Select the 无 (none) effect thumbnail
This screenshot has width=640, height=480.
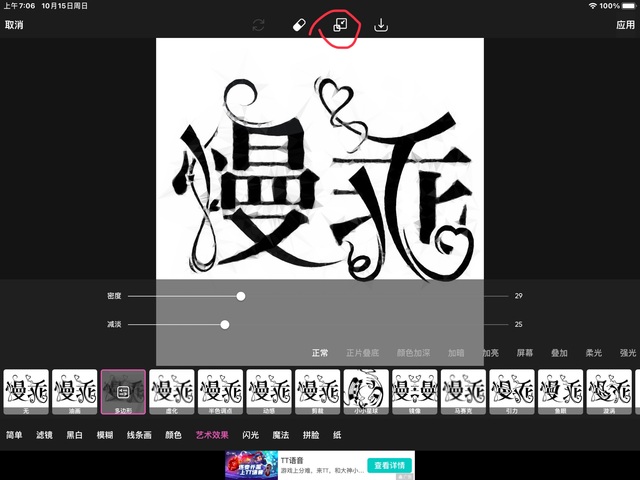pyautogui.click(x=26, y=391)
